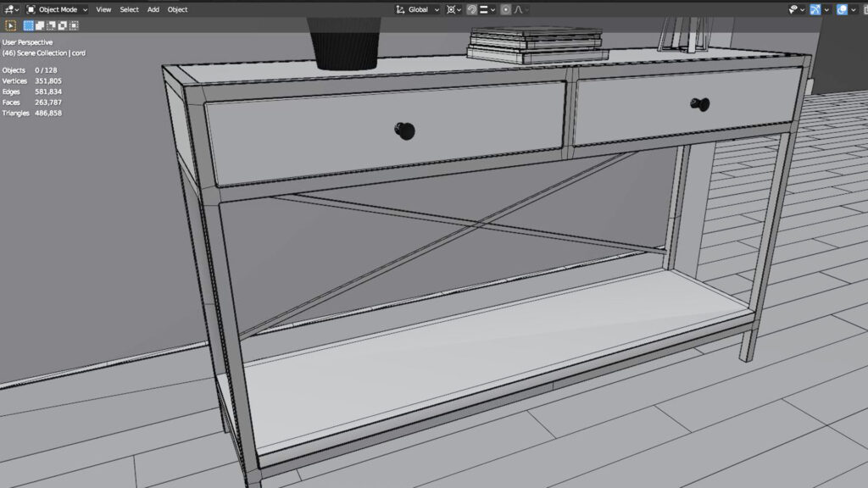
Task: Toggle snapping with the magnet icon
Action: coord(472,9)
